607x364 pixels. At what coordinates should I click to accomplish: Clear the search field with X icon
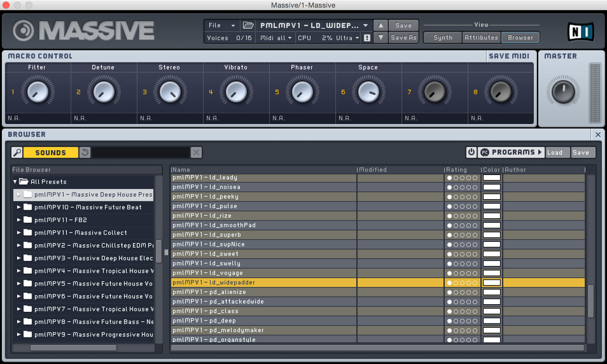click(x=196, y=152)
